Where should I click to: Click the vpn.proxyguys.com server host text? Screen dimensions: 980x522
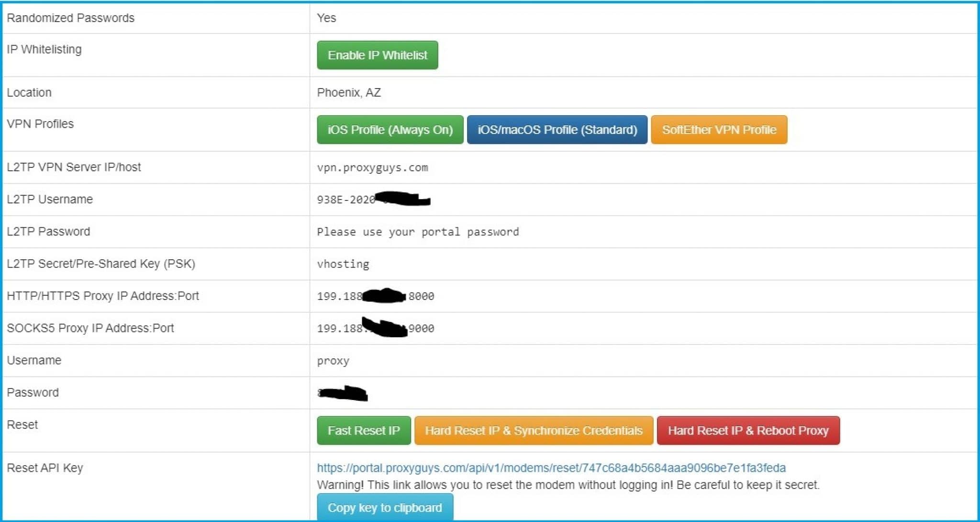pos(372,167)
